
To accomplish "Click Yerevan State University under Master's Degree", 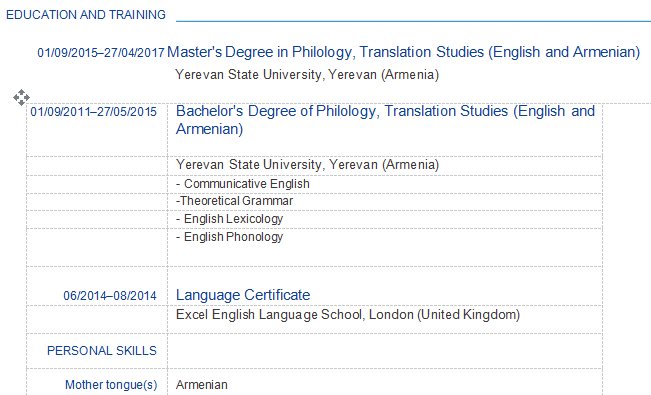I will (307, 75).
